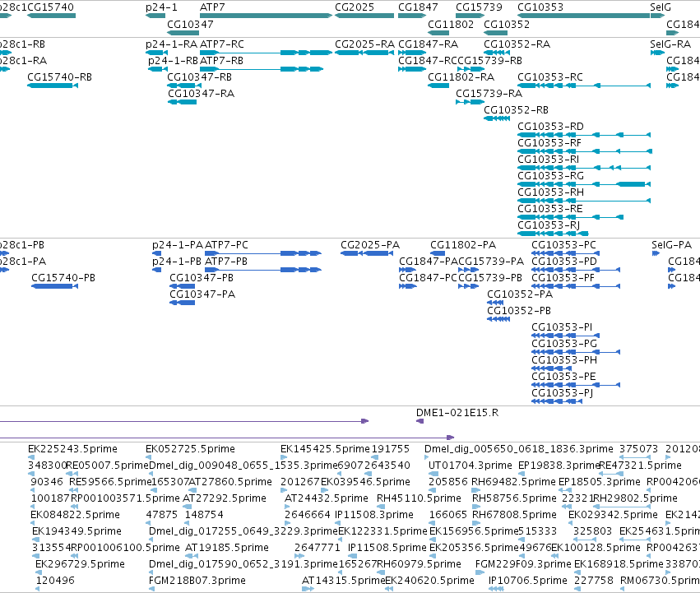
Task: Click the RH45110.5prime EST label
Action: coord(419,498)
